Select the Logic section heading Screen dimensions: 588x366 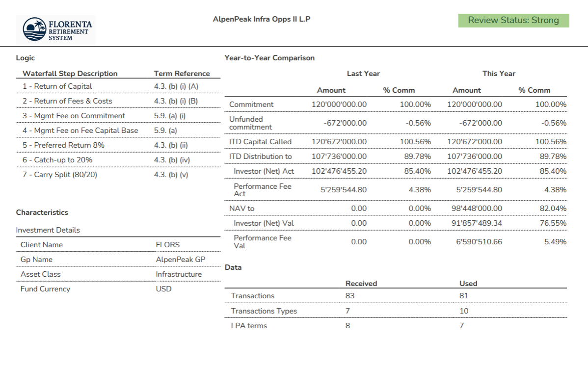(x=25, y=58)
